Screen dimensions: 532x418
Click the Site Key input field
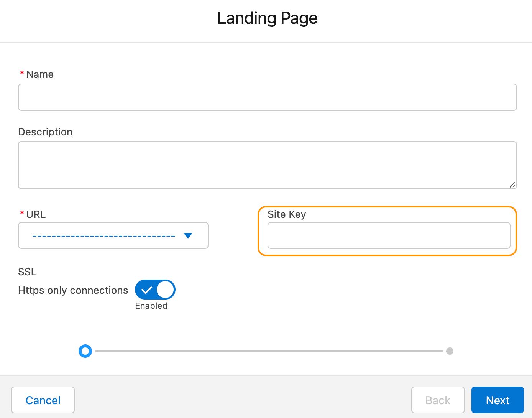(x=389, y=235)
